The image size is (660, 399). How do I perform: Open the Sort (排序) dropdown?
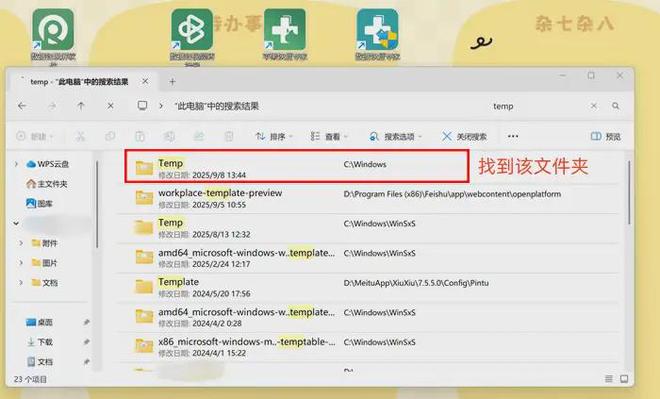point(274,136)
